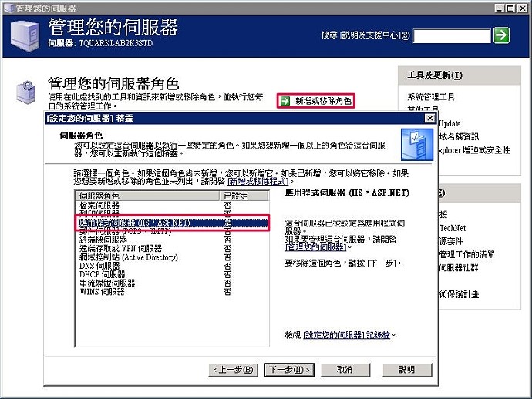Select DHCP 伺服器 role row
Viewport: 532px width, 399px height.
(x=172, y=274)
